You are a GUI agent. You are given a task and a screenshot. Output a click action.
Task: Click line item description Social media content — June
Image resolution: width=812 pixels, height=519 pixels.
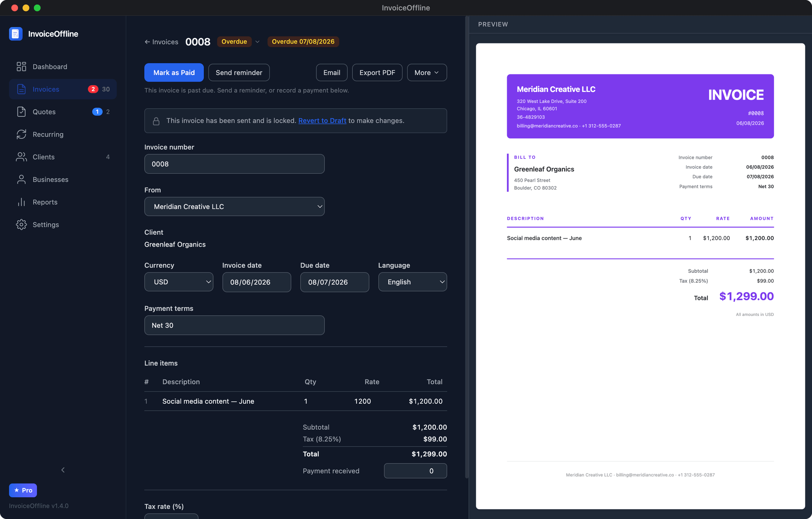tap(208, 401)
